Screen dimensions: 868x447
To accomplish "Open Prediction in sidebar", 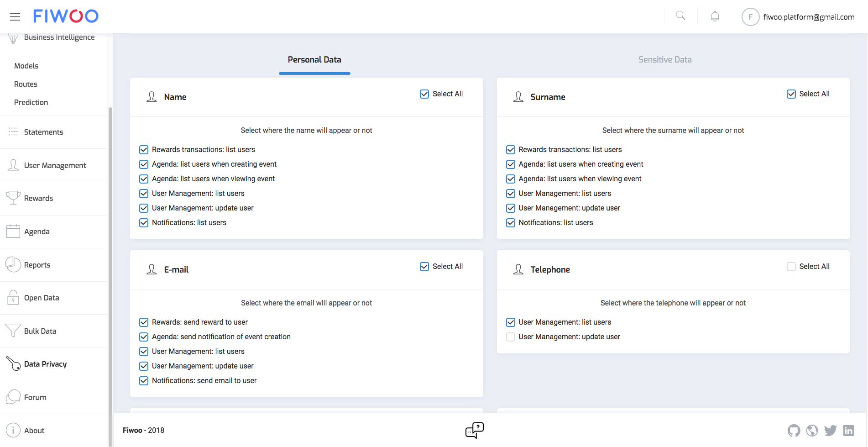I will [x=31, y=102].
